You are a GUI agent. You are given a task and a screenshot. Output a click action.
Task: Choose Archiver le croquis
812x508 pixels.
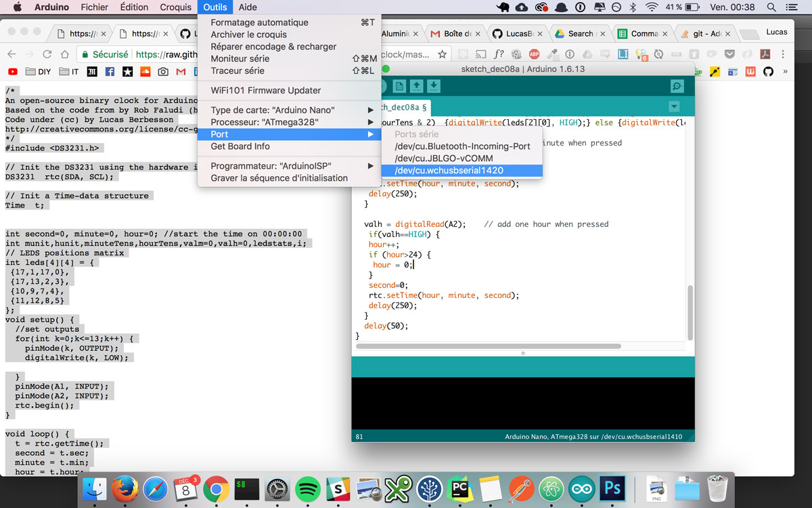(x=289, y=35)
